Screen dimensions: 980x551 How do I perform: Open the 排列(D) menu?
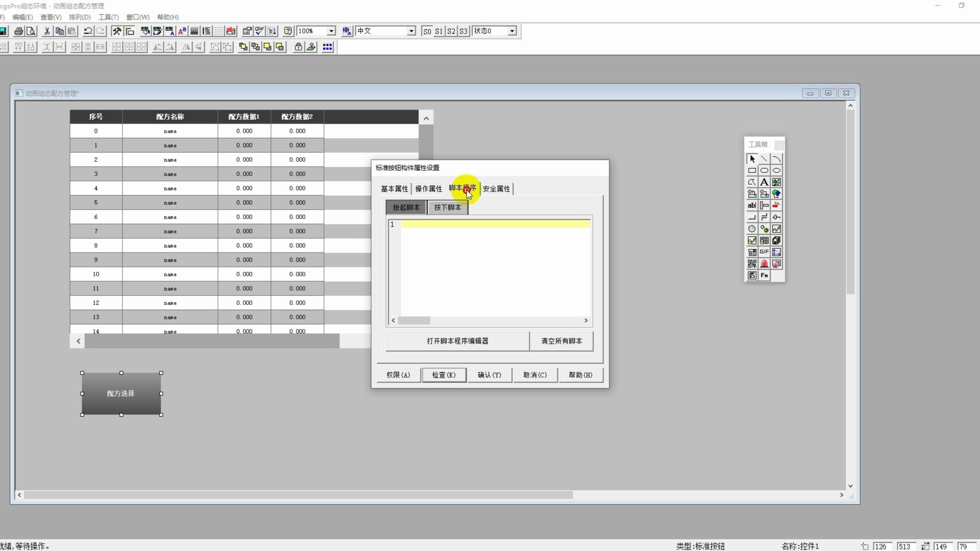pyautogui.click(x=80, y=17)
